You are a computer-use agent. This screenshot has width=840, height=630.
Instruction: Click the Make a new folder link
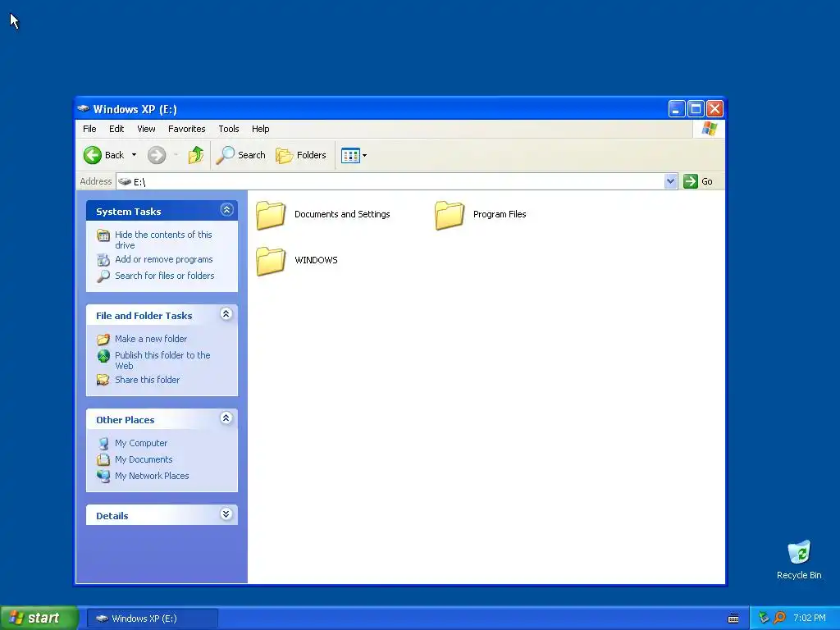coord(151,339)
